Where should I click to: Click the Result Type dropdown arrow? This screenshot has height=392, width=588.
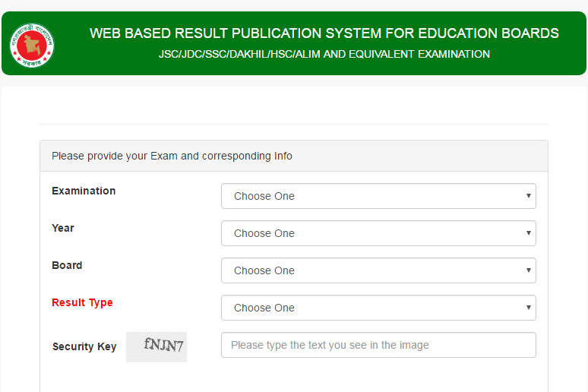tap(529, 307)
